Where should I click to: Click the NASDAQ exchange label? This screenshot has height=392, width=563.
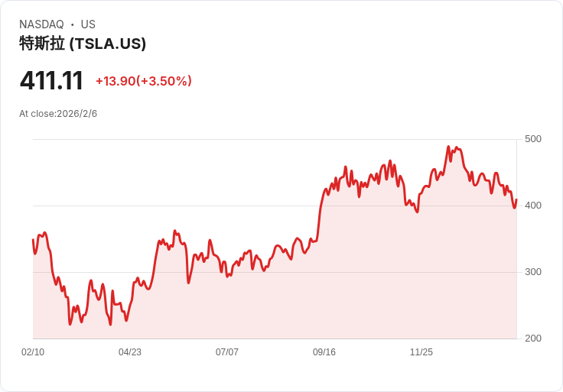[41, 24]
